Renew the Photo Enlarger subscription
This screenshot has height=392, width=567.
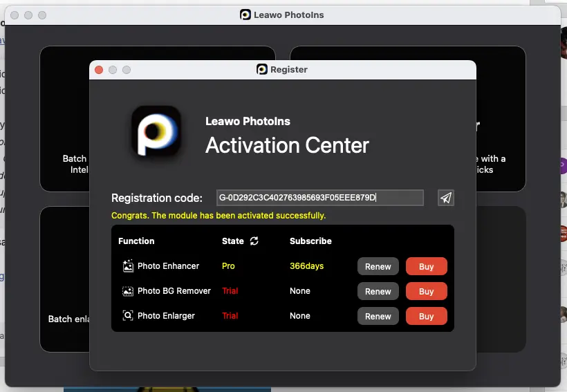pyautogui.click(x=378, y=317)
